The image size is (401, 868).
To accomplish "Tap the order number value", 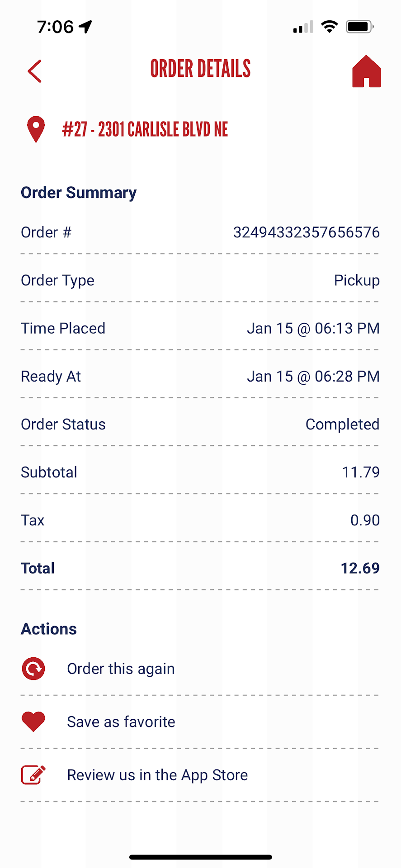I will (x=306, y=232).
